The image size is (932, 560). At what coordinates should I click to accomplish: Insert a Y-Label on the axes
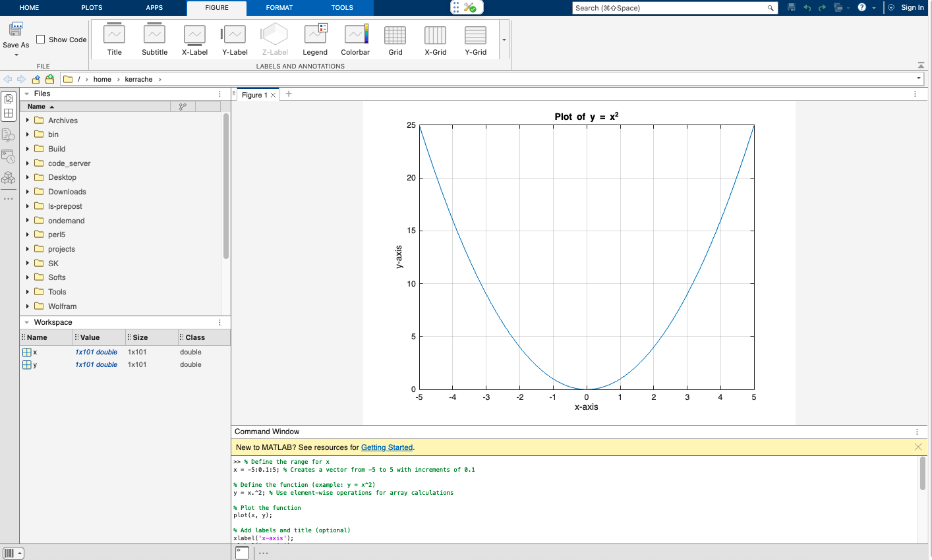point(235,40)
